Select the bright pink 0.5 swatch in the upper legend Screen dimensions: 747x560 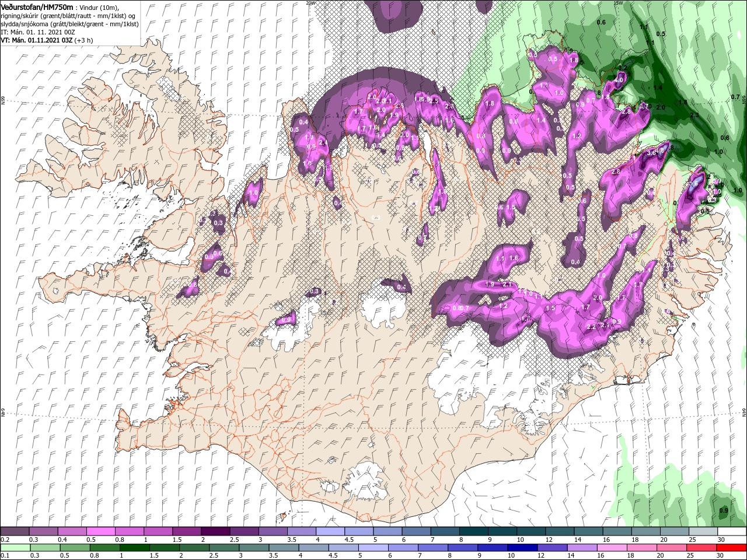(x=100, y=531)
